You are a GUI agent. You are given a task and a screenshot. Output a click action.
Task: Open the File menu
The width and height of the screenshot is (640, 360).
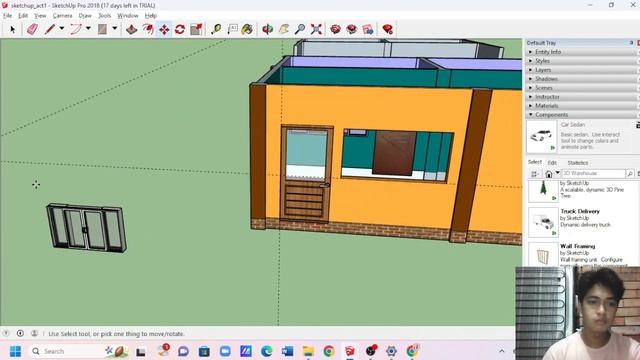[x=7, y=16]
